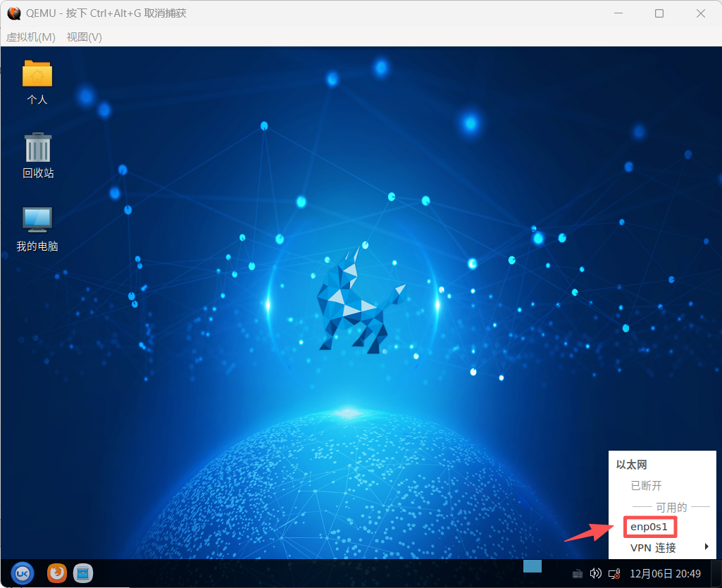Click the disconnected network tray icon
The image size is (722, 588).
pyautogui.click(x=614, y=574)
